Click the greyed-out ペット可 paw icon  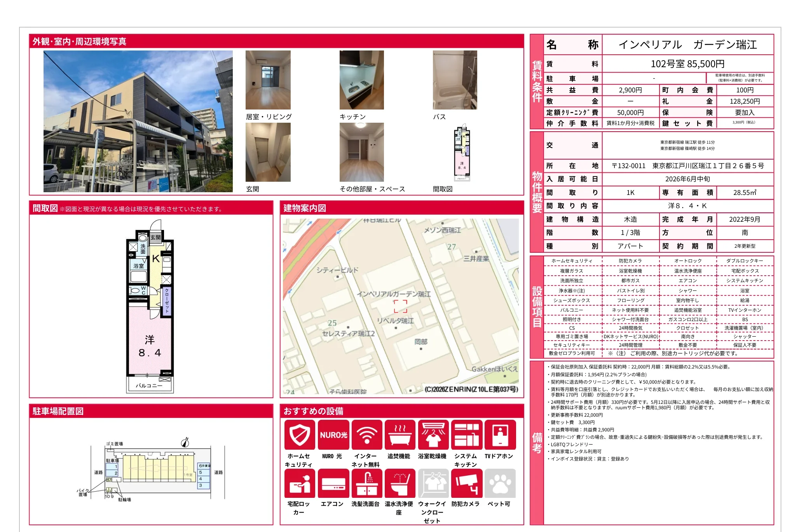pyautogui.click(x=500, y=483)
